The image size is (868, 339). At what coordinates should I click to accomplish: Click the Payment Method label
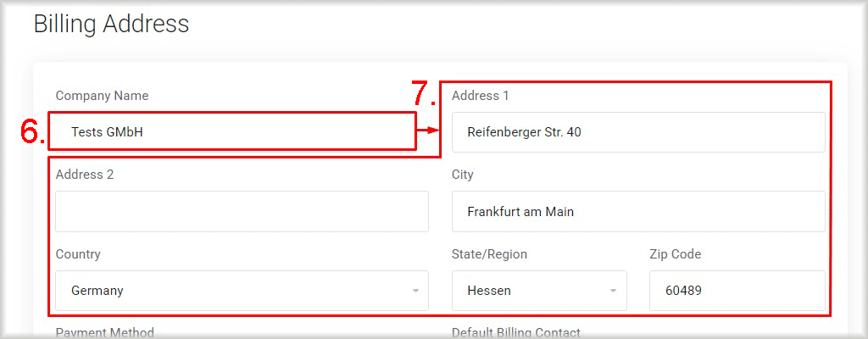click(104, 333)
